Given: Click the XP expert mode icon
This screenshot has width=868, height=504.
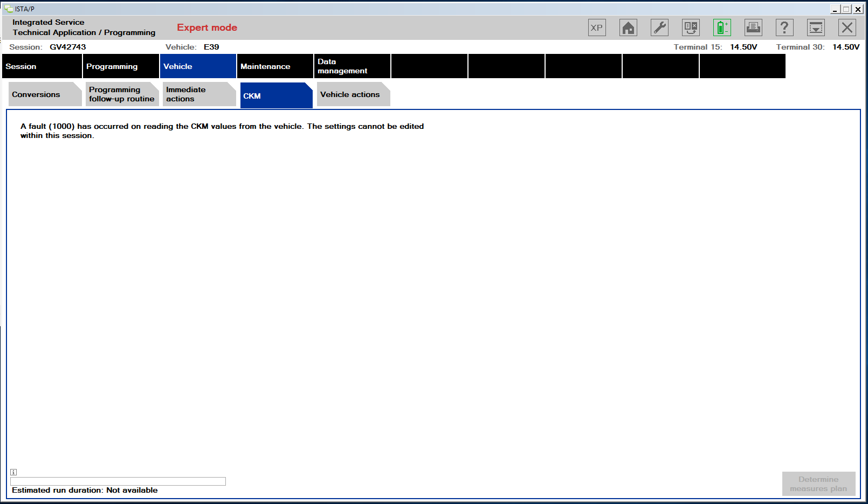Looking at the screenshot, I should click(597, 27).
